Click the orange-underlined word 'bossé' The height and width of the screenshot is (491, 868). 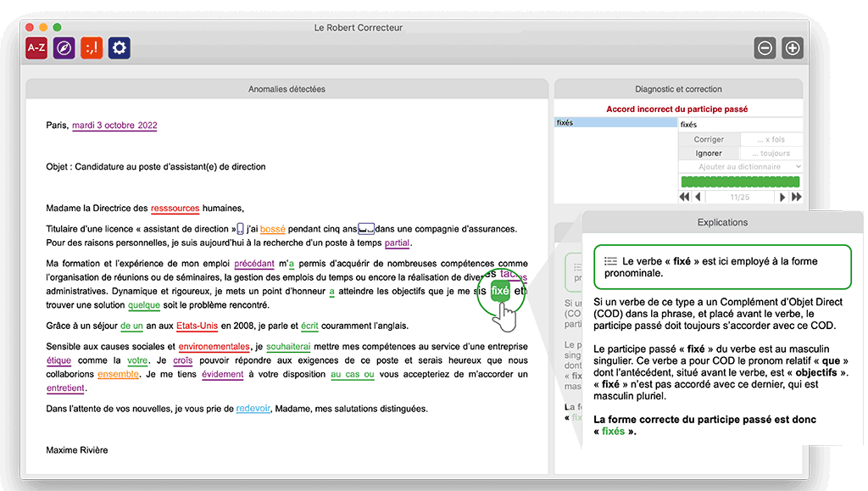272,229
